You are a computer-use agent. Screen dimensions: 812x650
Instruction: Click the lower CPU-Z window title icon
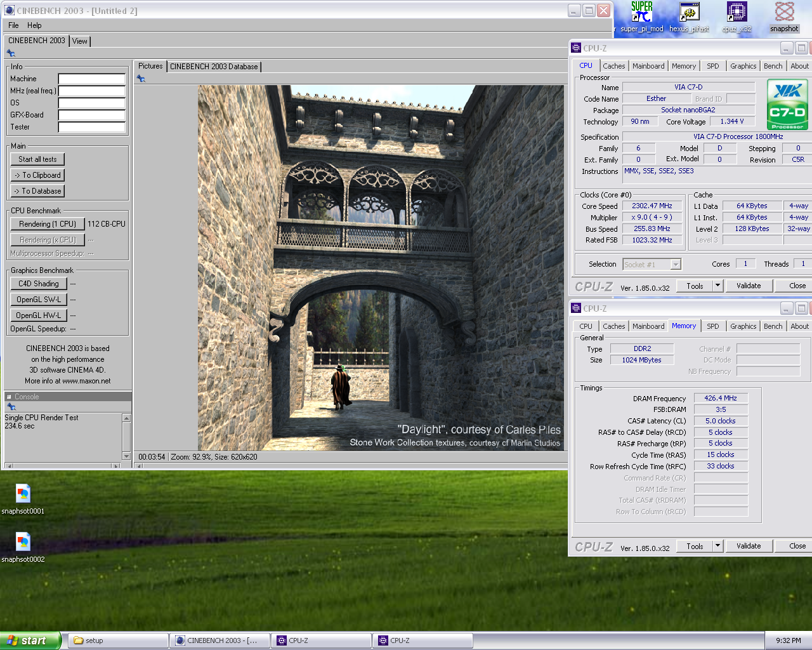576,308
